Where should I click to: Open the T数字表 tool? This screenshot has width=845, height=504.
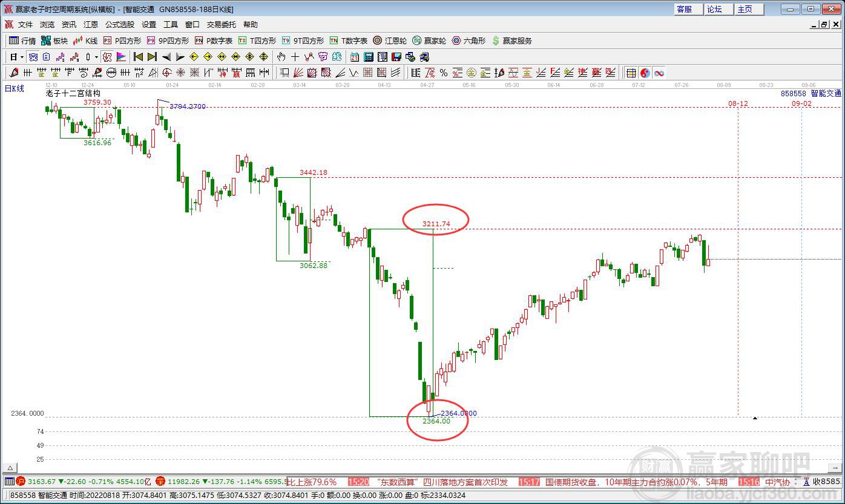click(349, 41)
